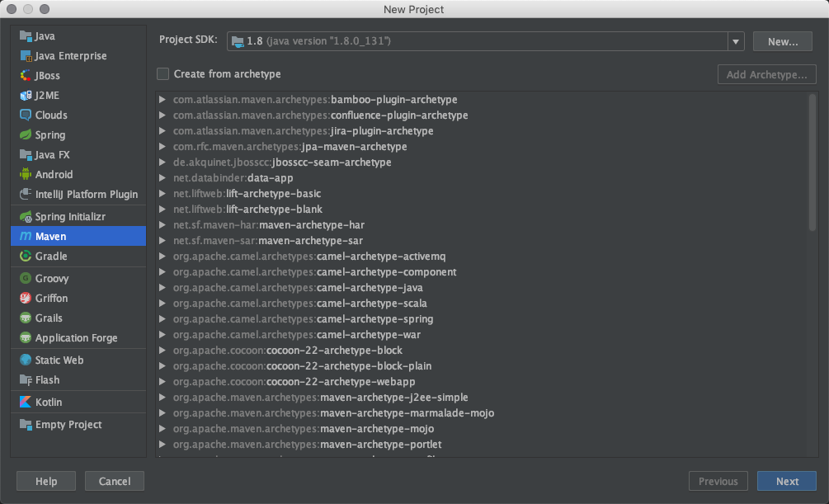Expand camel-archetype-activemq node

[163, 256]
